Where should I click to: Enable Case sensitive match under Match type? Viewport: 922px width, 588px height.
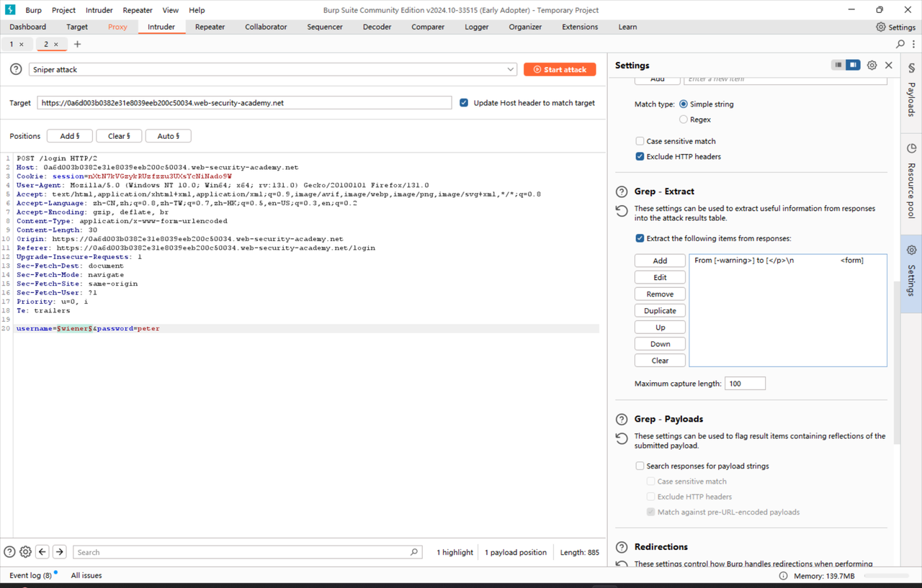pos(639,140)
